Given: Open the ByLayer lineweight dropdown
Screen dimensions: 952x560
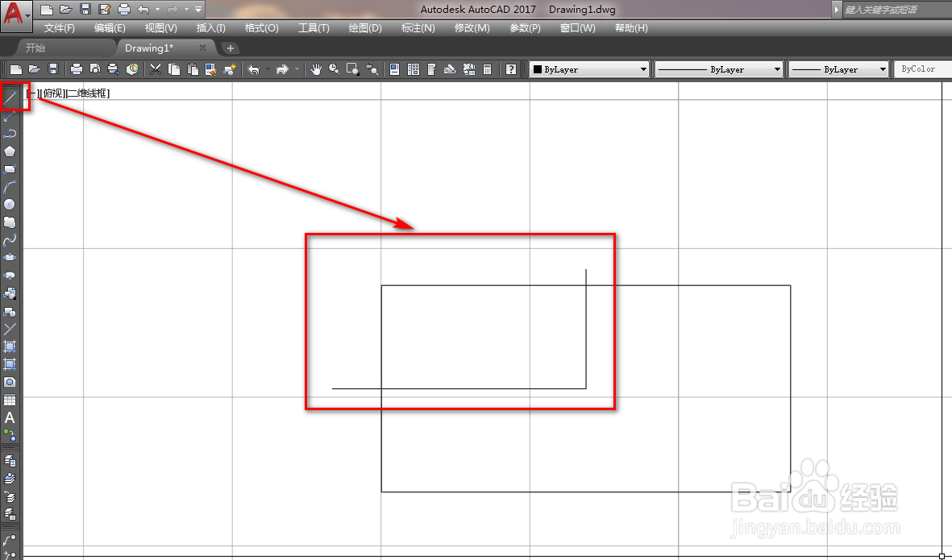Looking at the screenshot, I should [x=838, y=69].
